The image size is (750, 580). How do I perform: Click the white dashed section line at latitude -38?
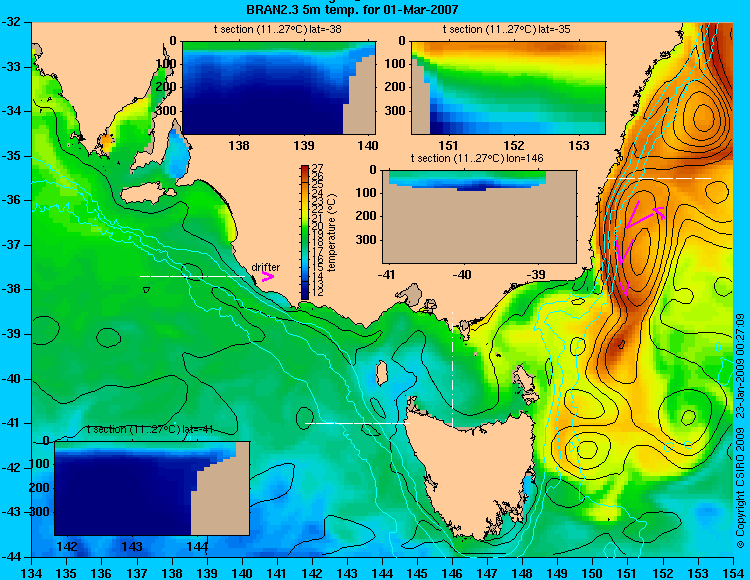pos(192,276)
